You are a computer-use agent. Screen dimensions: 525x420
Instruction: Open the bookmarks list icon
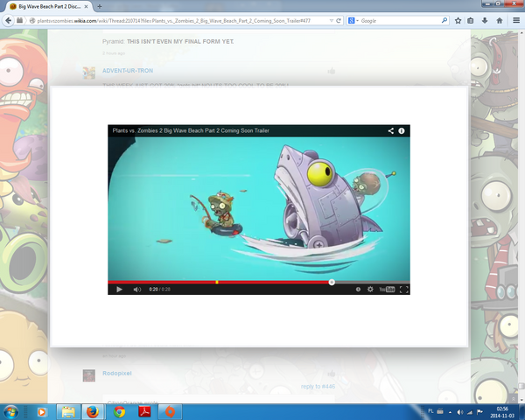pyautogui.click(x=471, y=21)
